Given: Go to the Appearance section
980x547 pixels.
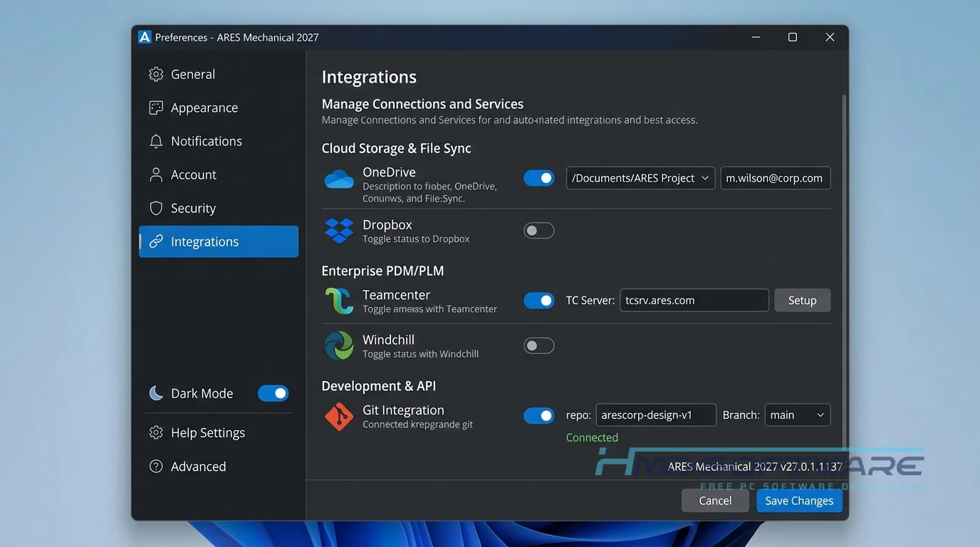Looking at the screenshot, I should pos(219,108).
